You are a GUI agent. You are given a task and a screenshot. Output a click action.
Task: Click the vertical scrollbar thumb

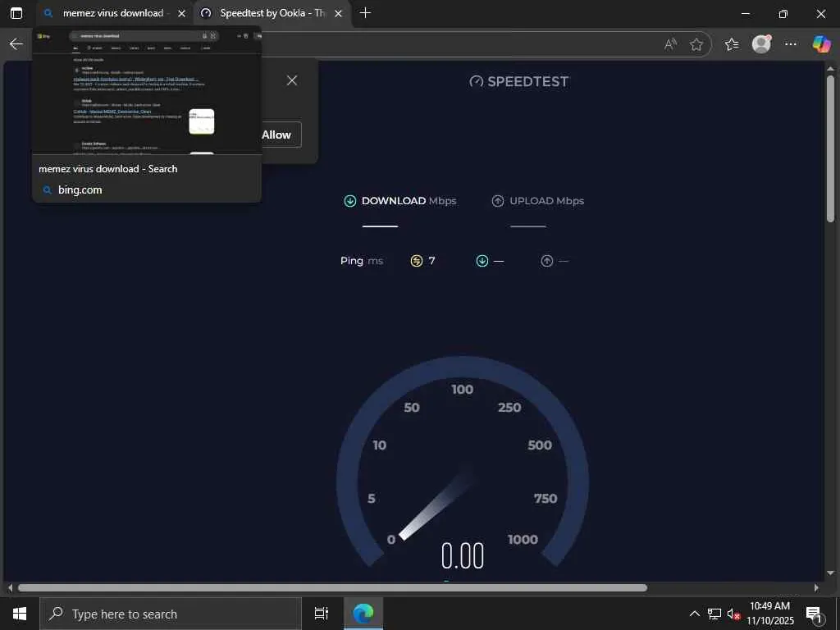tap(830, 148)
